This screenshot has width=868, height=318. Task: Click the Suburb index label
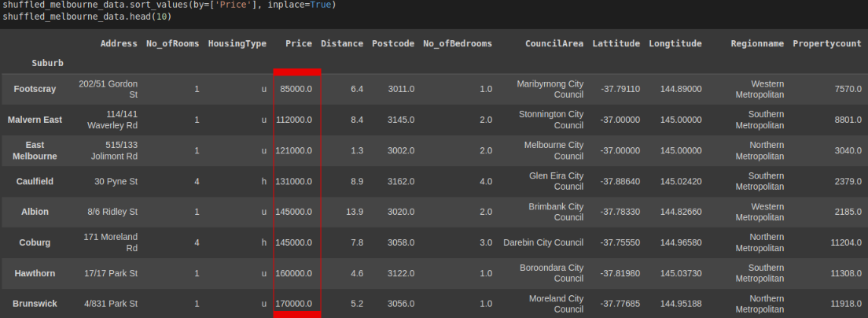point(48,63)
